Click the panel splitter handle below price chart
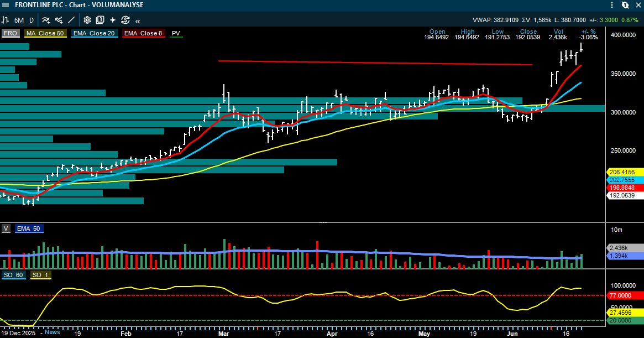Screen dimensions: 644x338 click(x=323, y=222)
